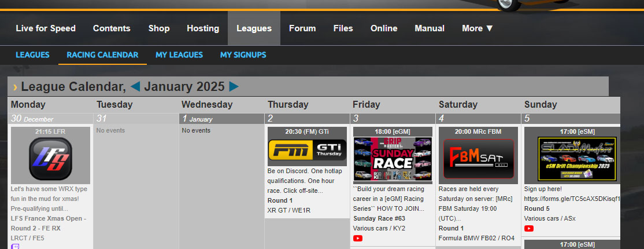
Task: Click Wednesday's No events text
Action: [196, 130]
